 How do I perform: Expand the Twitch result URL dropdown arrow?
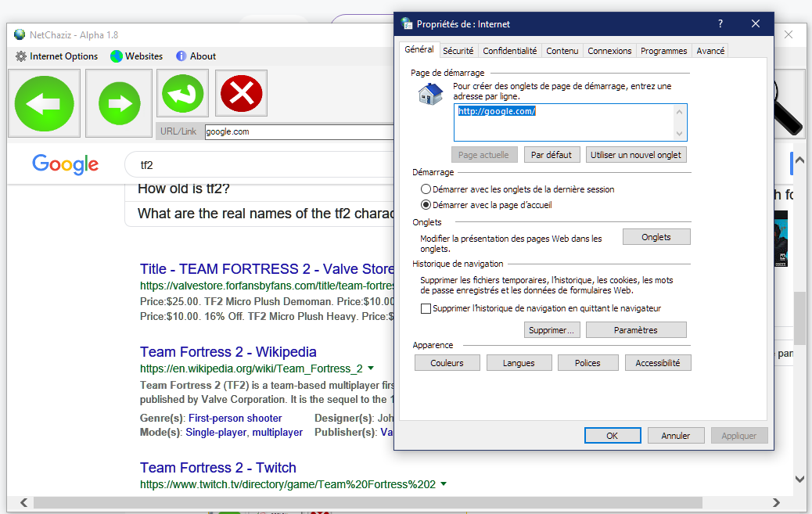[444, 484]
